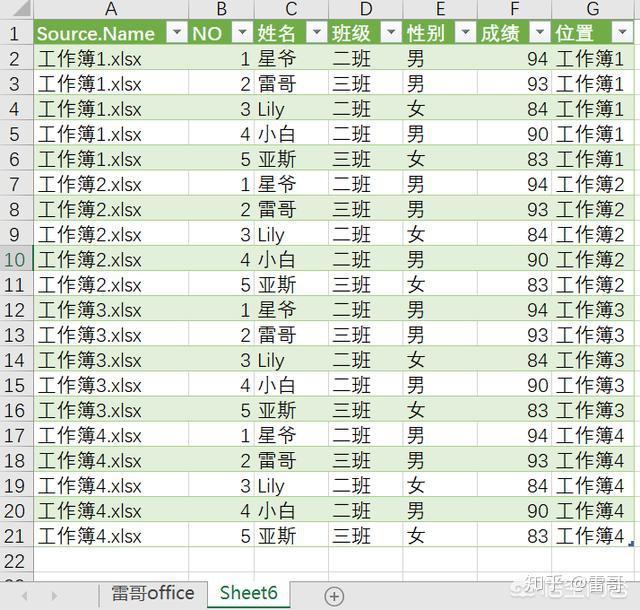Click 女 in row 11

click(x=416, y=285)
